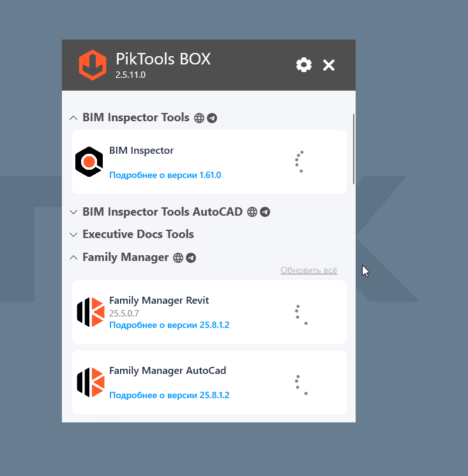This screenshot has height=476, width=468.
Task: Click the PikTools BOX title text
Action: 163,59
